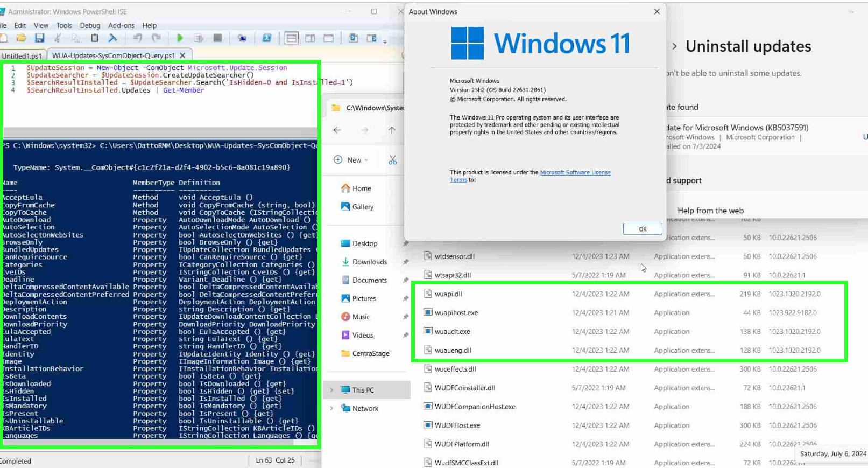This screenshot has width=868, height=468.
Task: Expand the This PC tree node
Action: [x=331, y=390]
